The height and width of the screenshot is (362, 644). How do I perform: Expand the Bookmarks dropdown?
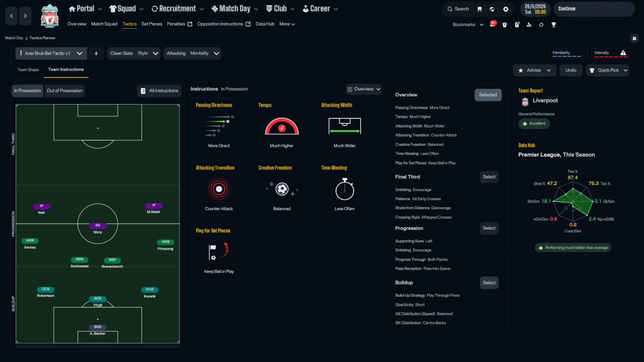[x=468, y=25]
